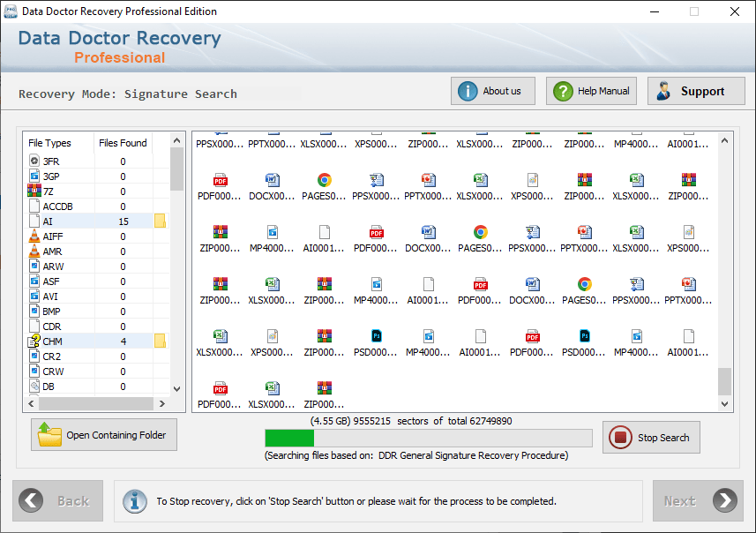Choose the 7Z archive icon in file types
Image resolution: width=756 pixels, height=533 pixels.
[34, 191]
